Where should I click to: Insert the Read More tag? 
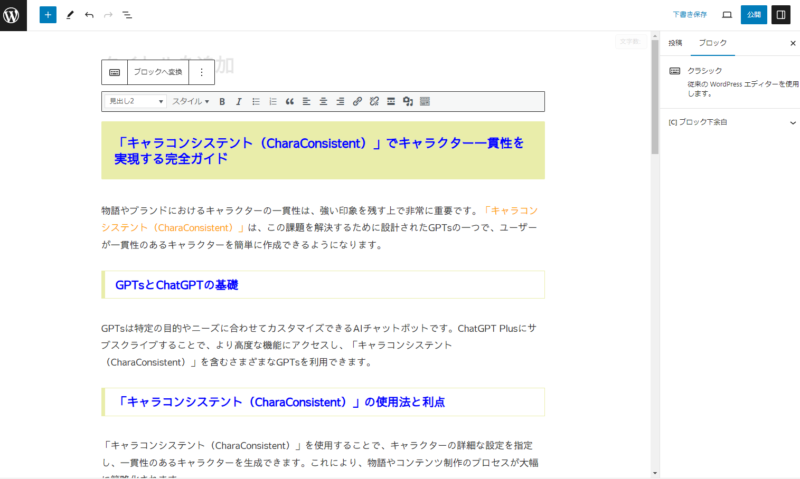click(391, 102)
